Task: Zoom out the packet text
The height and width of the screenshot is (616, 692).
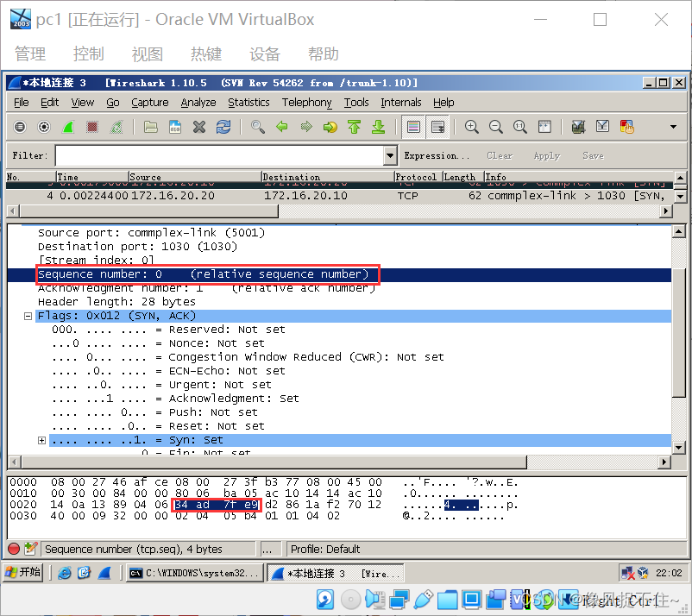Action: 495,127
